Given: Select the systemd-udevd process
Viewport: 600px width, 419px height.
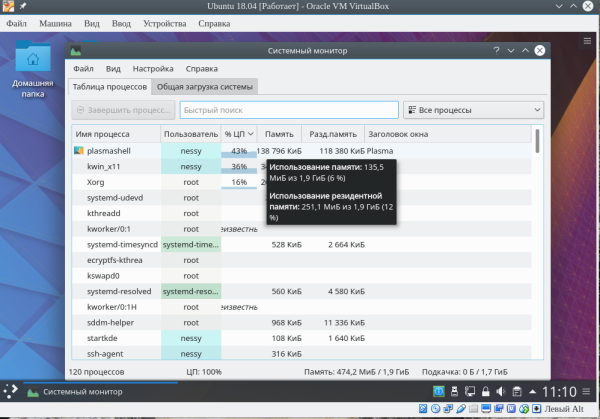Looking at the screenshot, I should (302, 198).
